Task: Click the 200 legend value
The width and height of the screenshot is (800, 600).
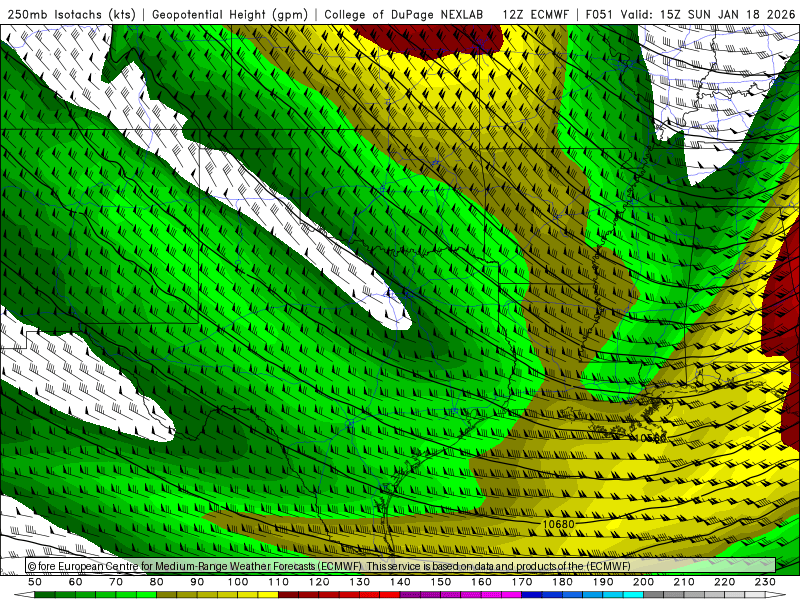Action: point(643,582)
